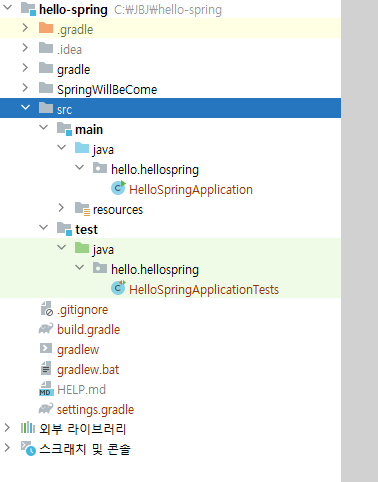Click the 외부 라이브러리 library icon

click(28, 428)
